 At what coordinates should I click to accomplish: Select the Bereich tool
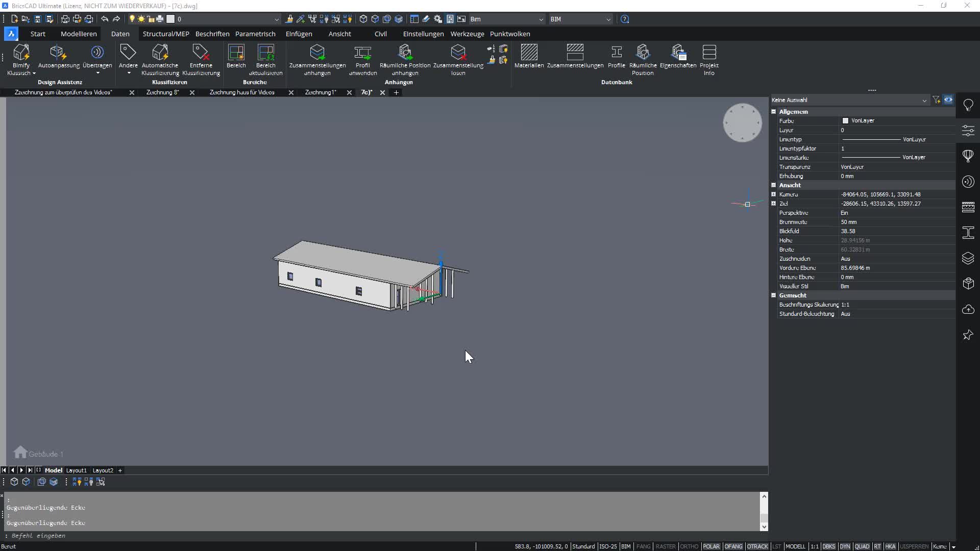coord(236,56)
